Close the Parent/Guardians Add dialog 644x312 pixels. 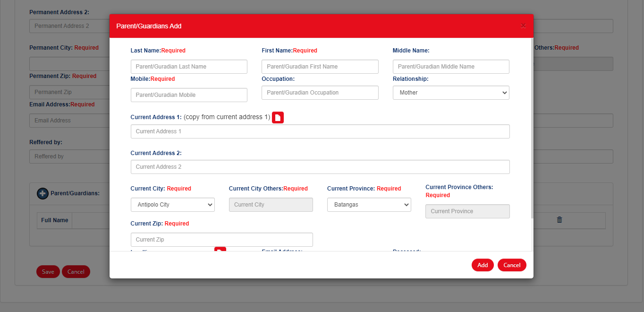pyautogui.click(x=523, y=26)
